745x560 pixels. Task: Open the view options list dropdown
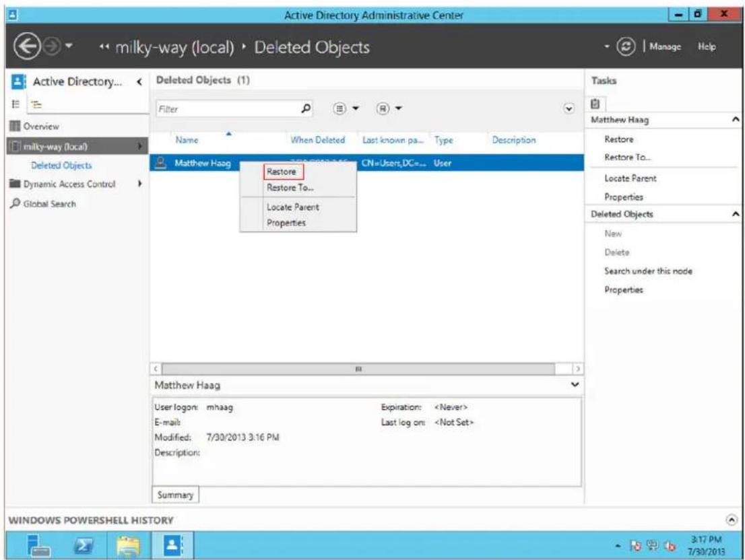point(346,108)
